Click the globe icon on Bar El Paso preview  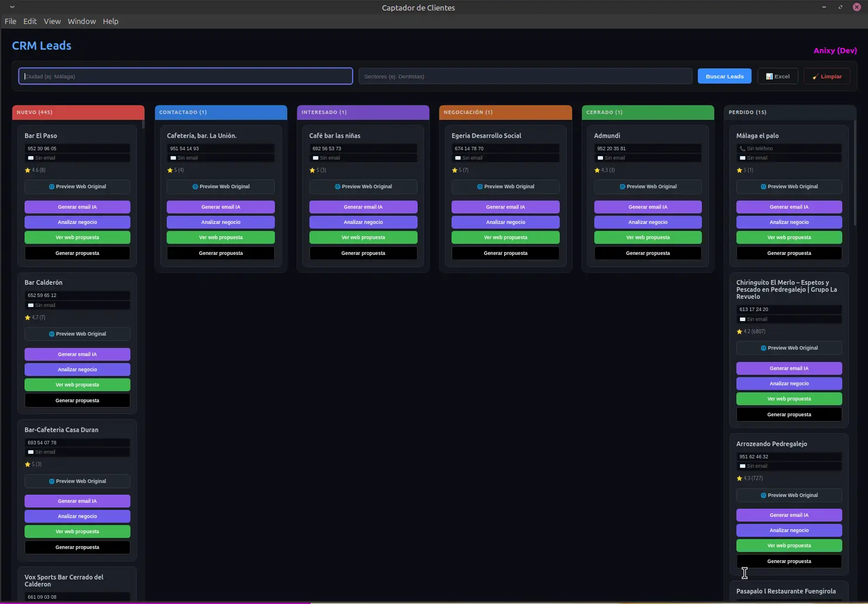pos(51,187)
